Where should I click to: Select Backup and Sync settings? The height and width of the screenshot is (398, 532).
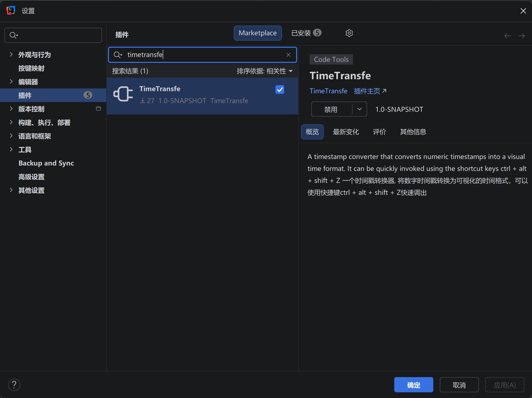[x=46, y=163]
